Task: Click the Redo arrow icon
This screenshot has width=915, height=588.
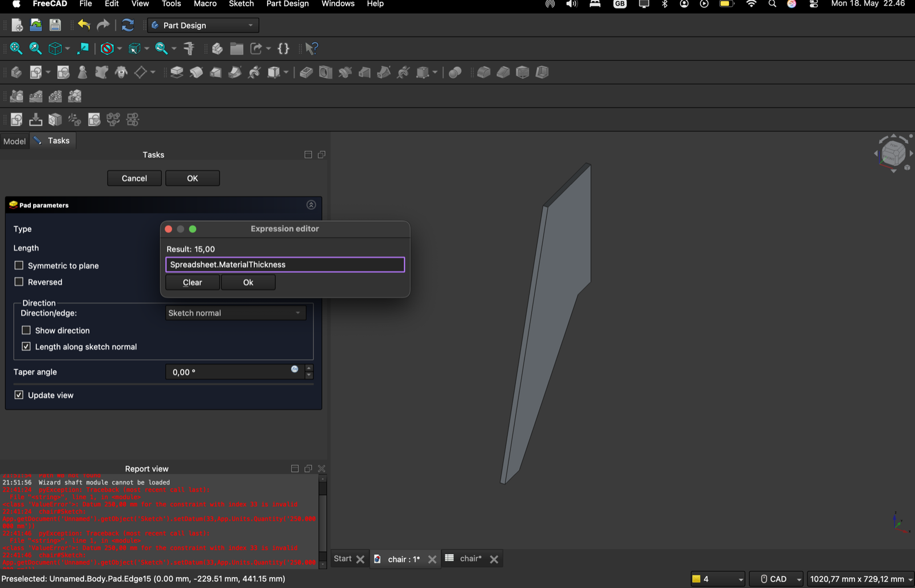Action: pyautogui.click(x=103, y=25)
